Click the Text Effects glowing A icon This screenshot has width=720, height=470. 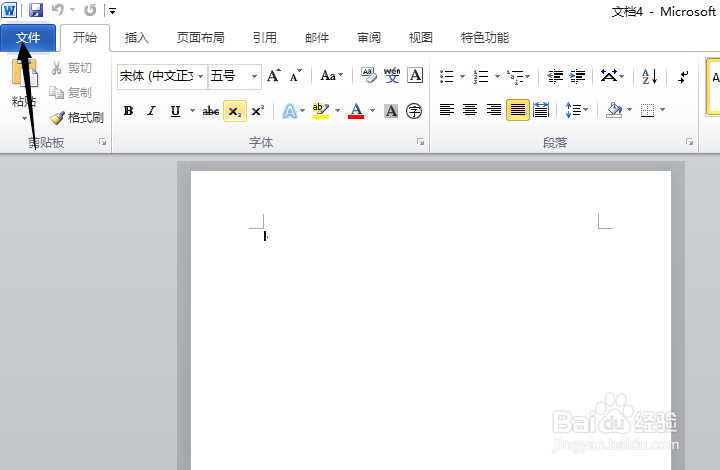(x=290, y=111)
